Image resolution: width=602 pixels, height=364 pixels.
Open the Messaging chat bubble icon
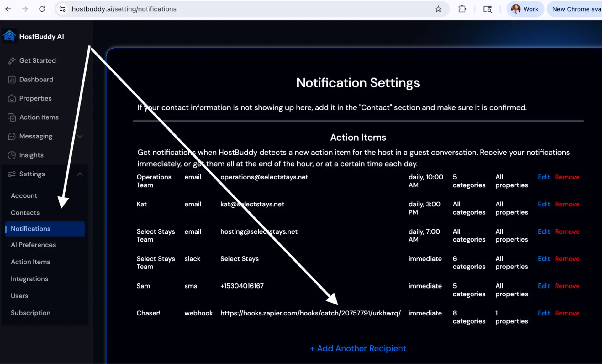click(12, 136)
